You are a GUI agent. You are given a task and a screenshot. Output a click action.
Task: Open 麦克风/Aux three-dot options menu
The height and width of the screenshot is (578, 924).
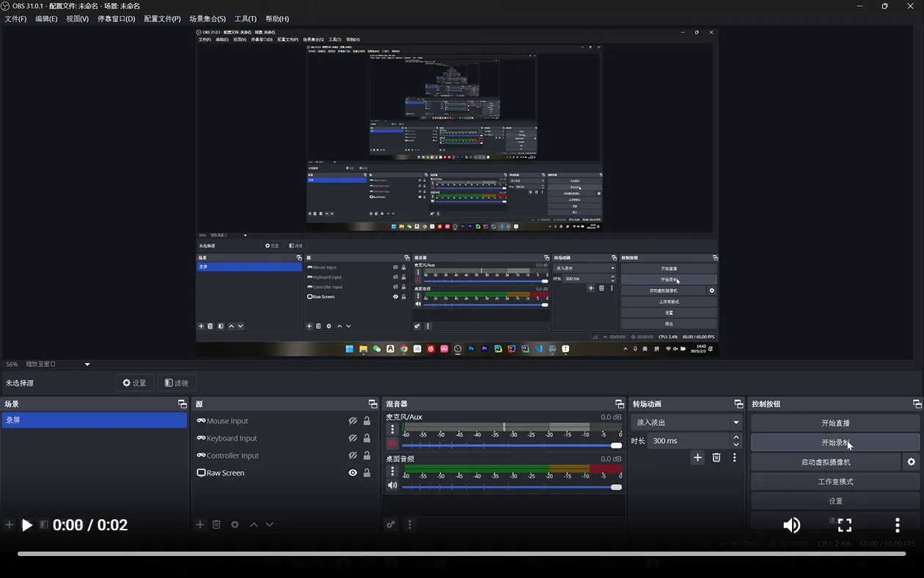pos(392,430)
